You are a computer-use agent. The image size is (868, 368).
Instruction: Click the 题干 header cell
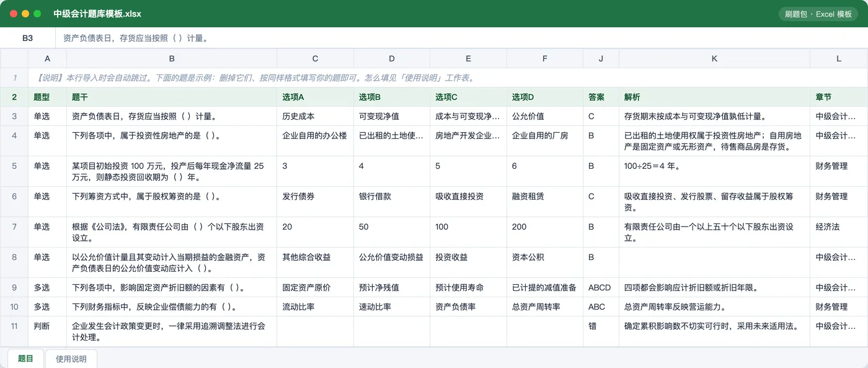[172, 97]
